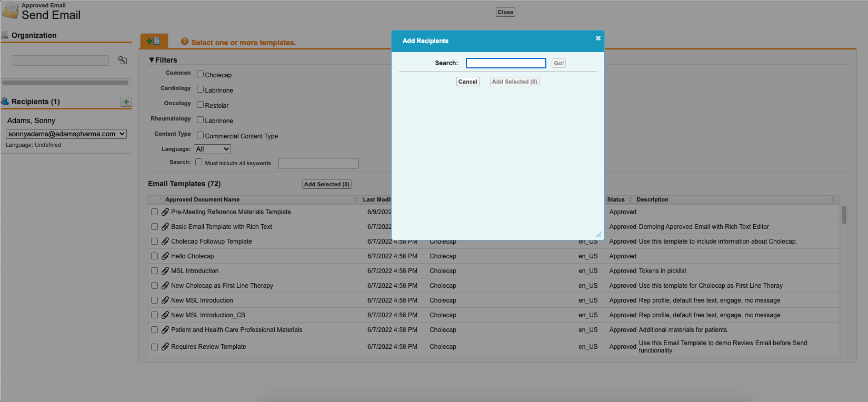Click the Close button at the top

pyautogui.click(x=505, y=12)
